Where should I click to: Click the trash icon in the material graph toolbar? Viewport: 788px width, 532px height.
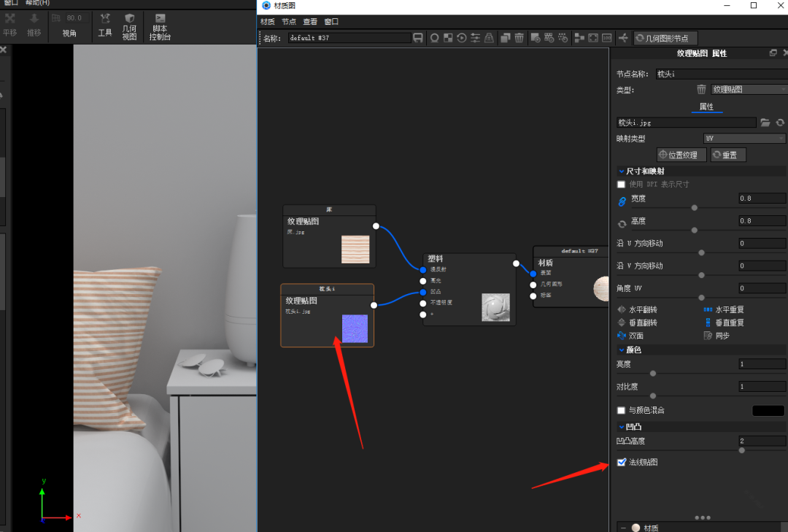click(519, 38)
